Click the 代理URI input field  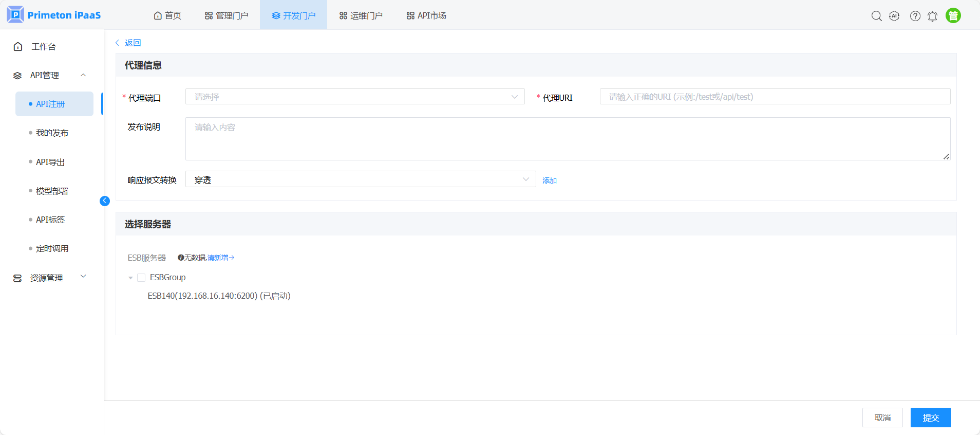click(775, 97)
